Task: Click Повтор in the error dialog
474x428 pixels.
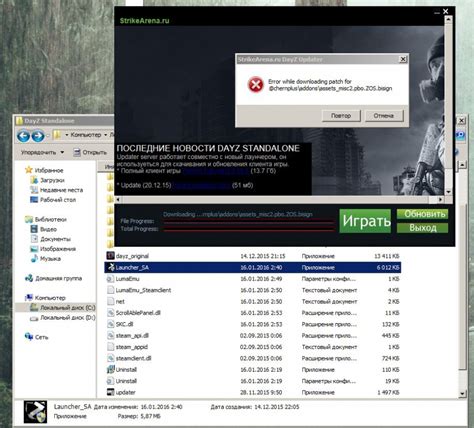Action: click(341, 116)
